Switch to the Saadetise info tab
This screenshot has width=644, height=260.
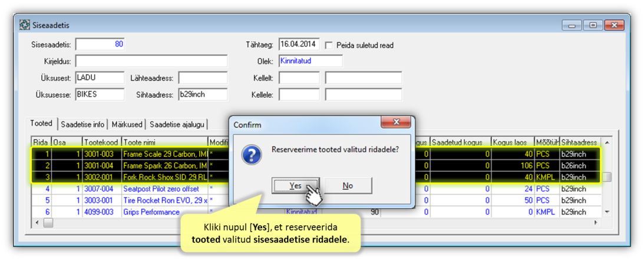click(x=83, y=124)
